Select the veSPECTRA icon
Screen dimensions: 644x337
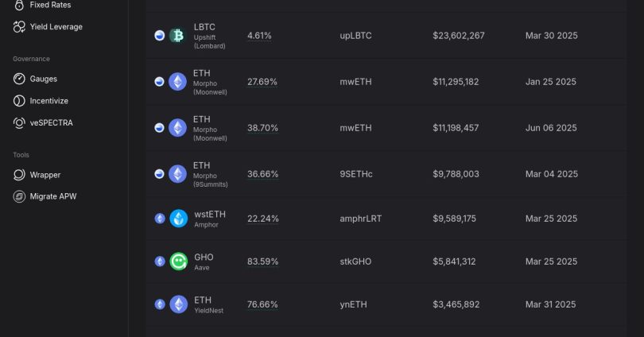pos(20,123)
